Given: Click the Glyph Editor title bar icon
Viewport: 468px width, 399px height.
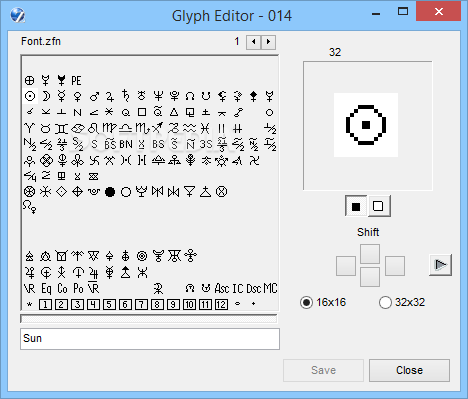Looking at the screenshot, I should (17, 15).
